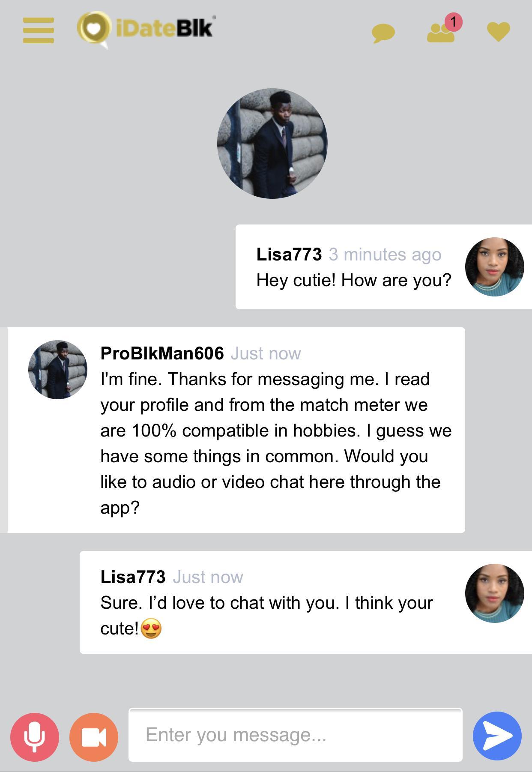The height and width of the screenshot is (772, 532).
Task: Open Lisa773 username in last message
Action: (133, 577)
